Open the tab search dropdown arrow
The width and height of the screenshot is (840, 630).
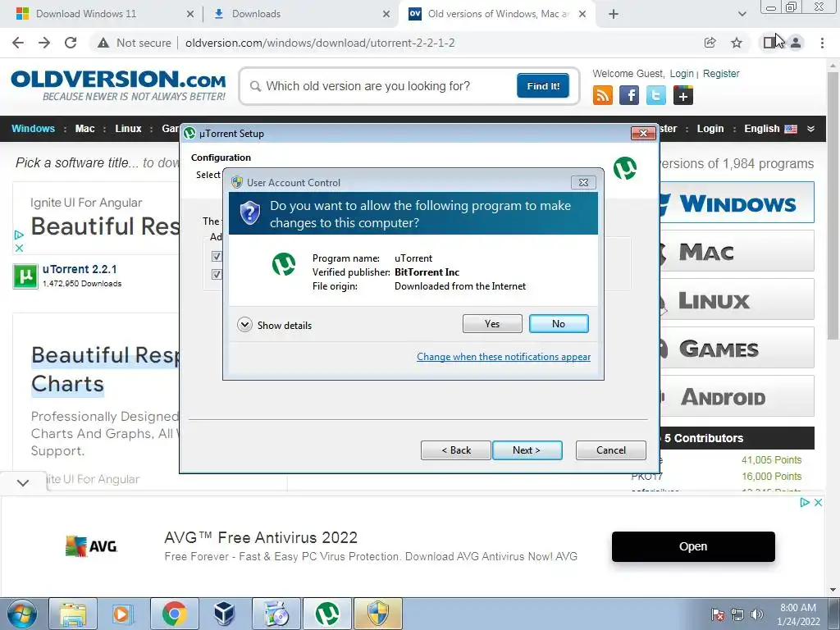point(742,14)
